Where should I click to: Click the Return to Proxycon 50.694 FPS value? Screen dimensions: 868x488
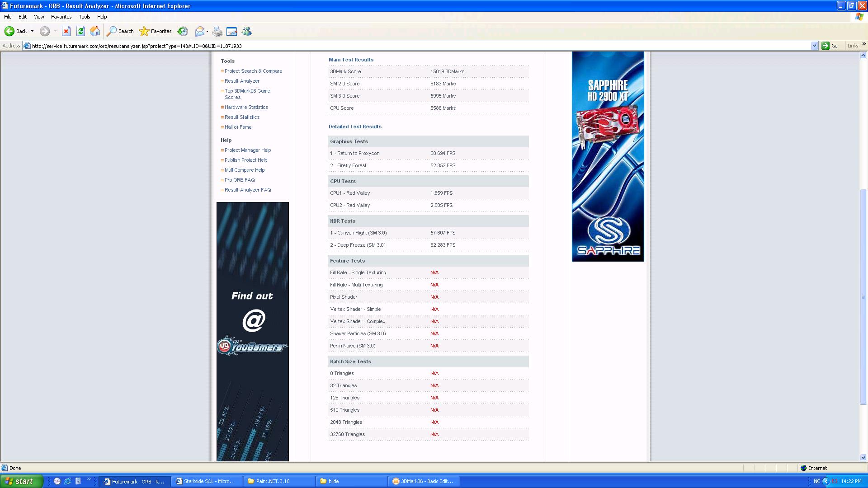443,153
